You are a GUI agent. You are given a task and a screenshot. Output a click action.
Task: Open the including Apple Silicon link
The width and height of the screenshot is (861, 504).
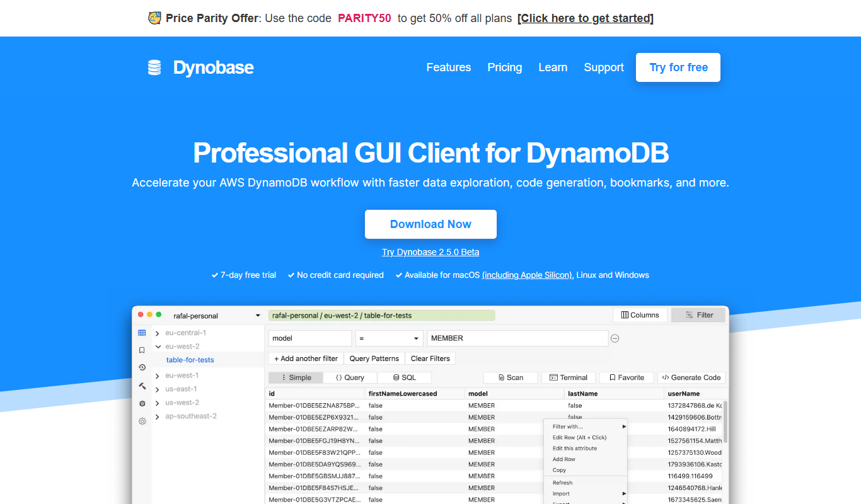point(528,275)
